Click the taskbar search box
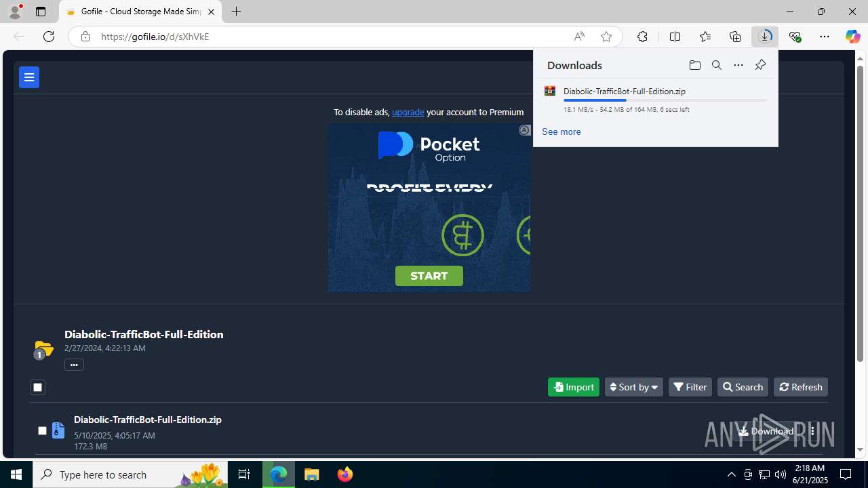 (130, 474)
